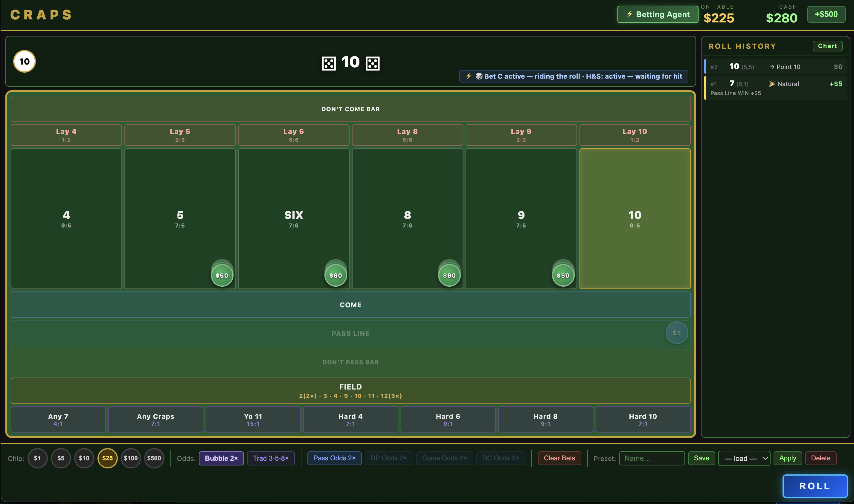Place a Yo 11 bet
This screenshot has height=504, width=854.
[253, 419]
